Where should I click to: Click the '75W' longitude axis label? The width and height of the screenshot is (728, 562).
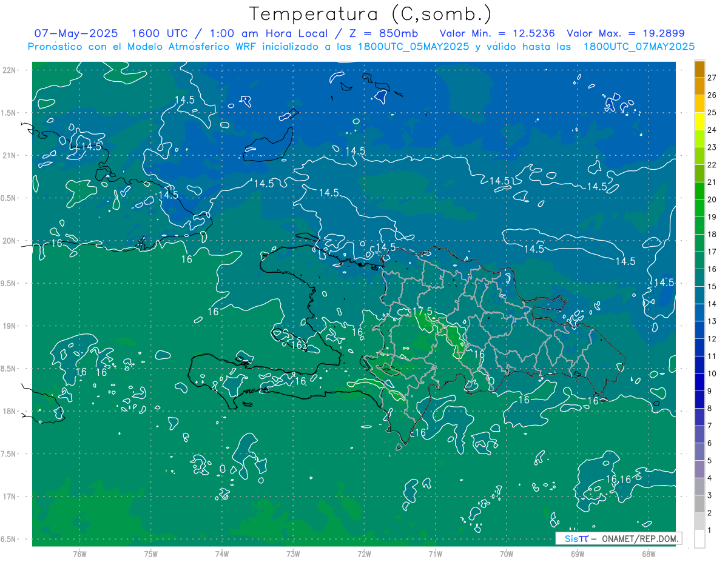(150, 554)
